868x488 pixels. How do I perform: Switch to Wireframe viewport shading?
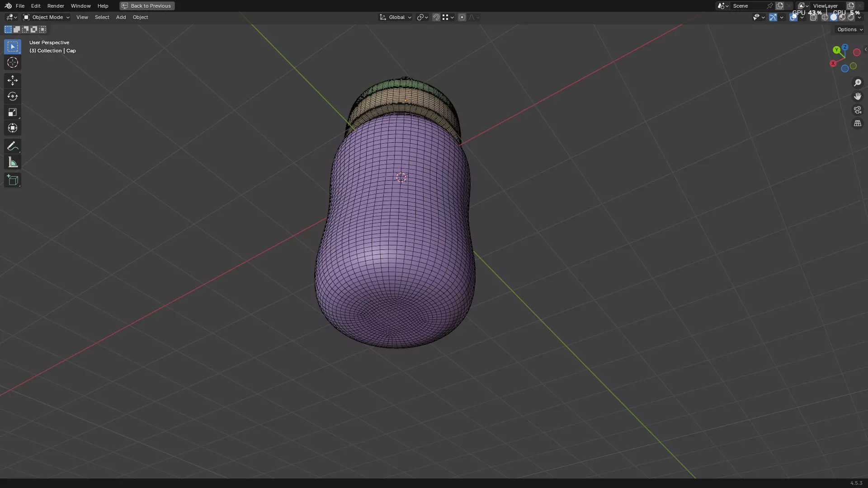tap(825, 17)
